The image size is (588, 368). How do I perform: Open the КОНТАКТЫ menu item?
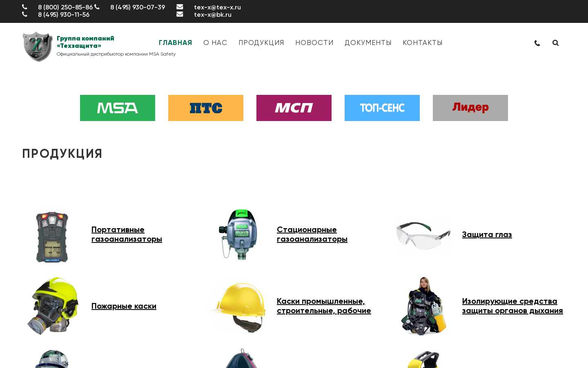coord(423,43)
